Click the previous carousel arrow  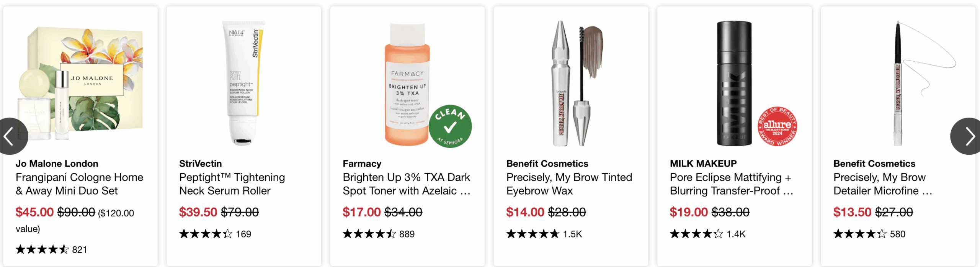[11, 136]
